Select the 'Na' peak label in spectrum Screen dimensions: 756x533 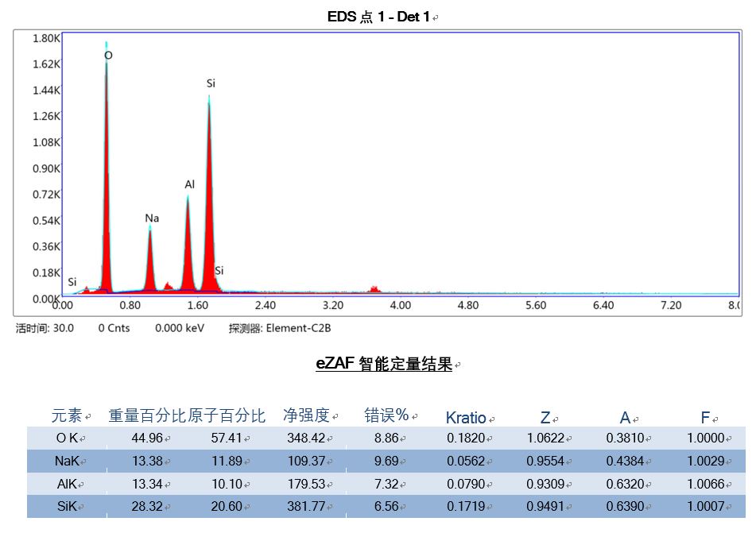point(152,218)
